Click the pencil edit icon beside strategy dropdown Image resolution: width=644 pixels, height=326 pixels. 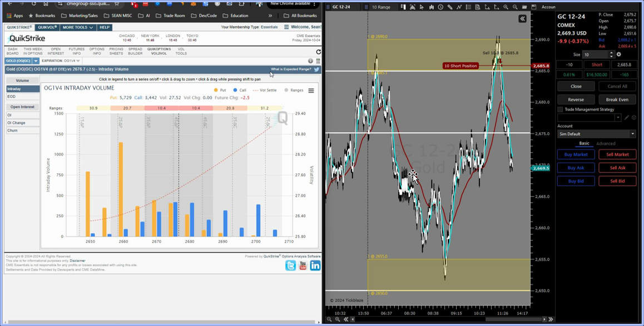click(x=627, y=118)
